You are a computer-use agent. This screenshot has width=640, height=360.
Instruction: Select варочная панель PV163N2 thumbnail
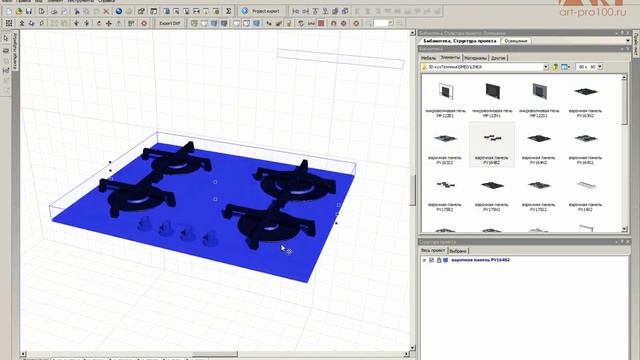pos(585,98)
